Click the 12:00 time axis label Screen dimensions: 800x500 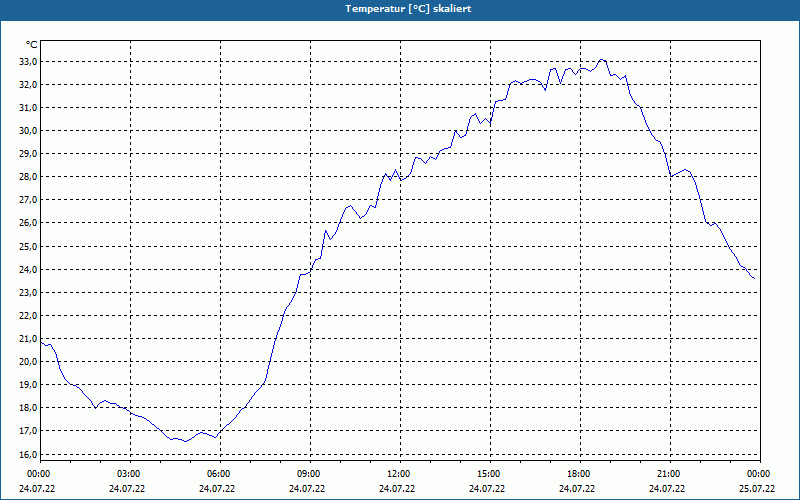[399, 474]
